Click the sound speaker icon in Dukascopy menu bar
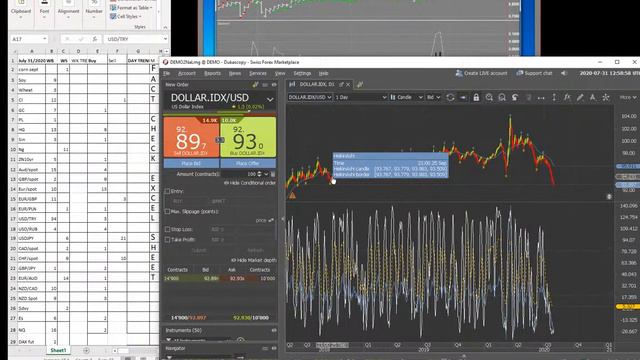Image resolution: width=640 pixels, height=360 pixels. (x=564, y=73)
